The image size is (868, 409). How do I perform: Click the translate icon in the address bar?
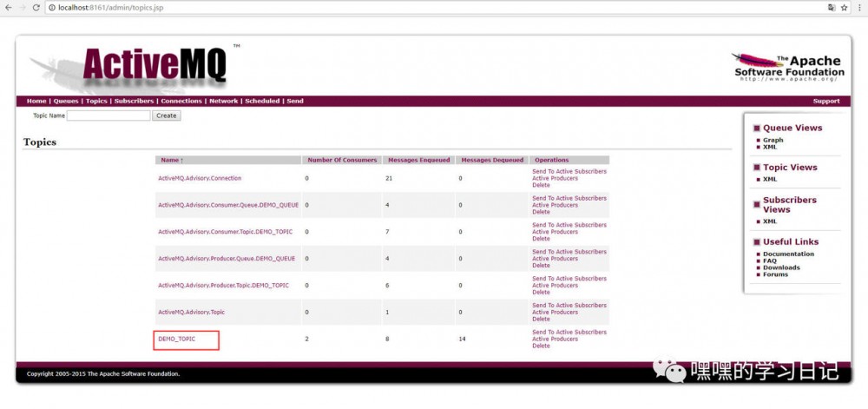click(x=832, y=8)
